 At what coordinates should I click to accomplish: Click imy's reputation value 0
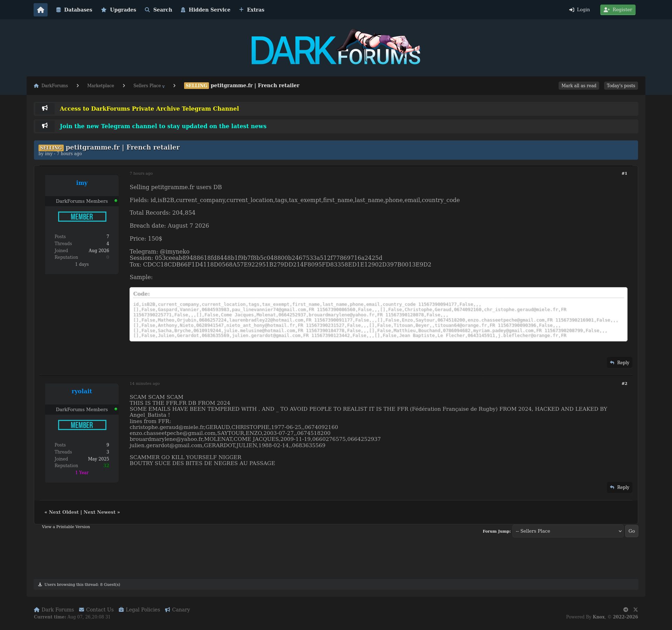tap(108, 257)
